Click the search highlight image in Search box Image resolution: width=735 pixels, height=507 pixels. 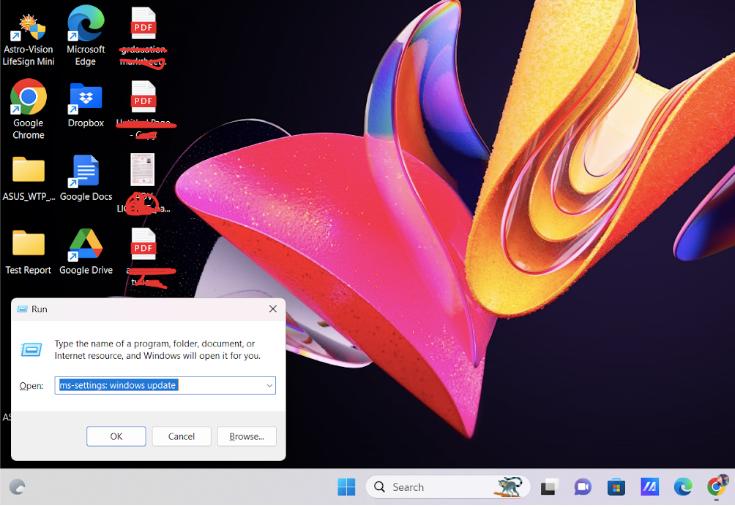click(x=509, y=487)
